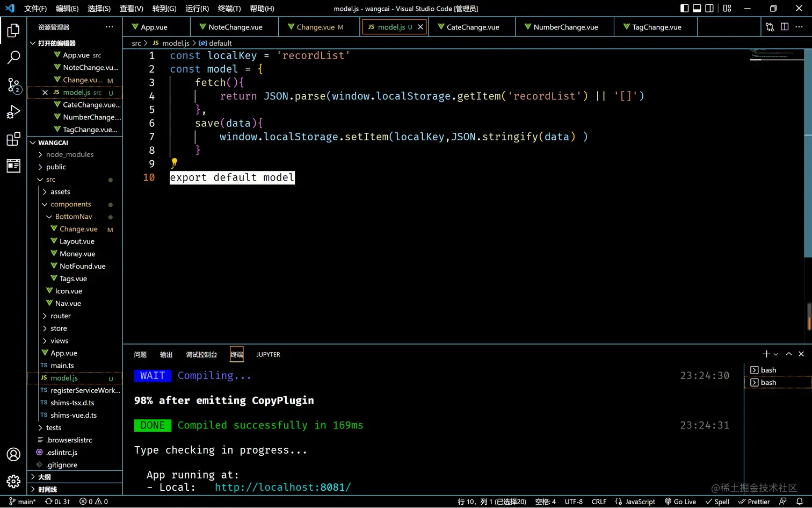Click the Accounts icon in activity bar

13,454
